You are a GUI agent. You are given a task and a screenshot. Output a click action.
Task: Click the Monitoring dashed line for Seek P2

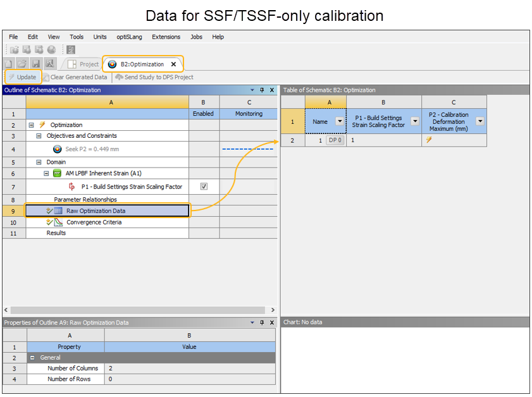pos(248,149)
